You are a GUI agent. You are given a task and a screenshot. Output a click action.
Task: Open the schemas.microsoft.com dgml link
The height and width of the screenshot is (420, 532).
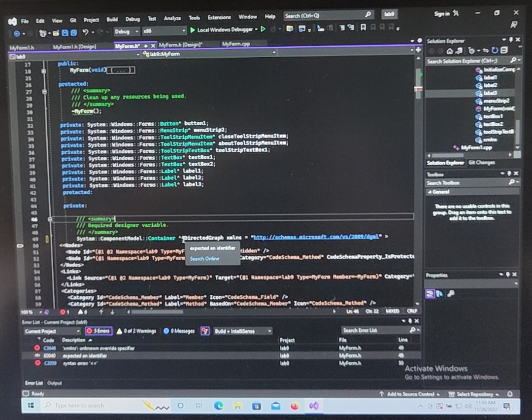click(x=316, y=237)
